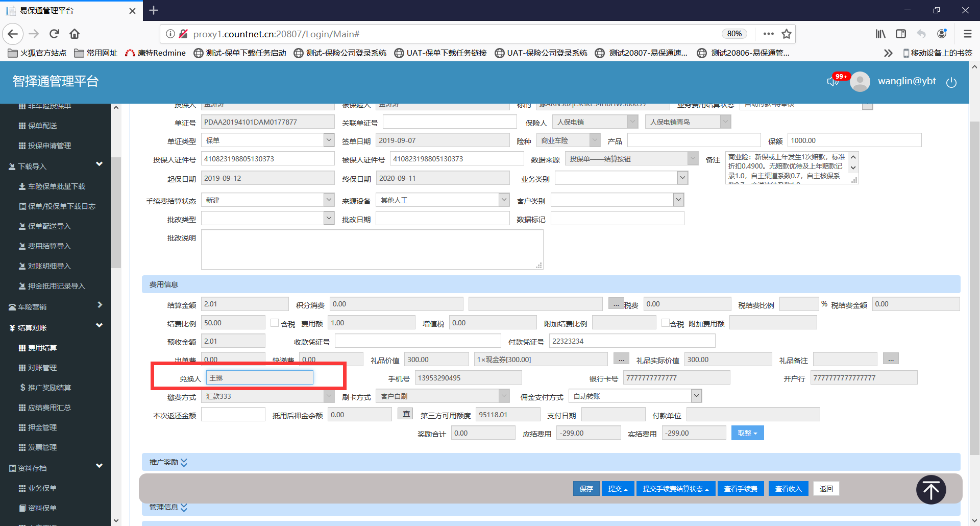Screen dimensions: 980x526
Task: Click the 兑换人 input field
Action: [259, 377]
